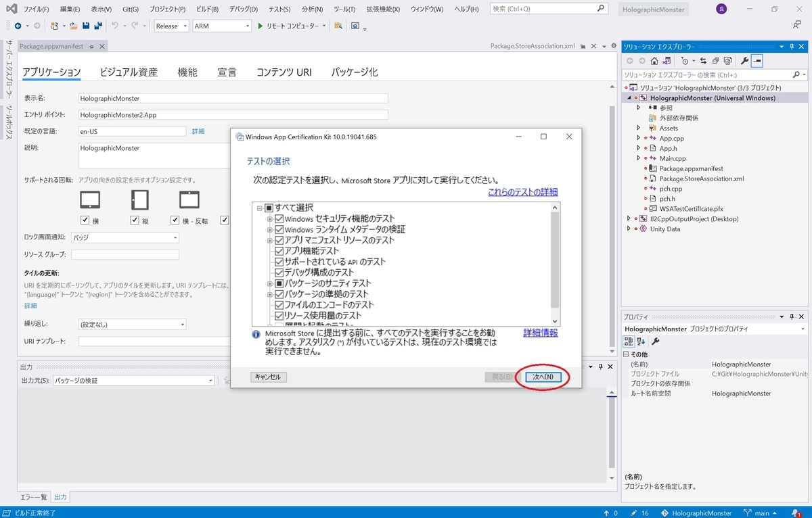Expand the Unity Data node

[x=629, y=229]
